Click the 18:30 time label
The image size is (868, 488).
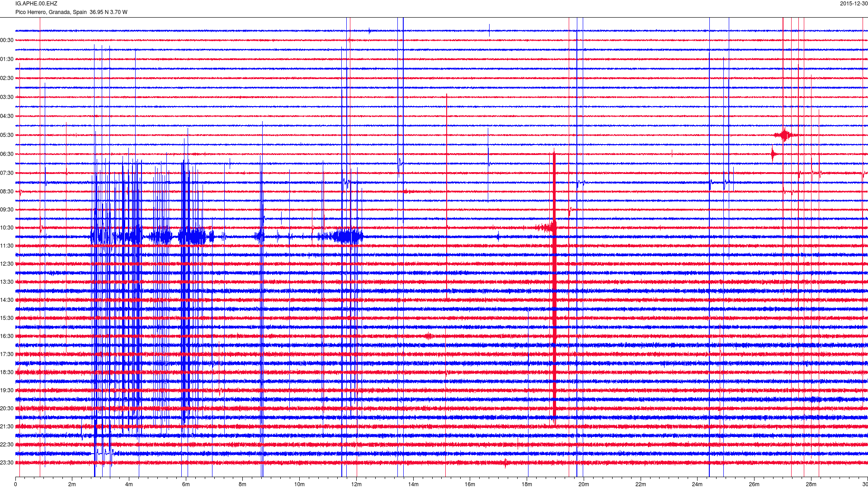point(7,372)
